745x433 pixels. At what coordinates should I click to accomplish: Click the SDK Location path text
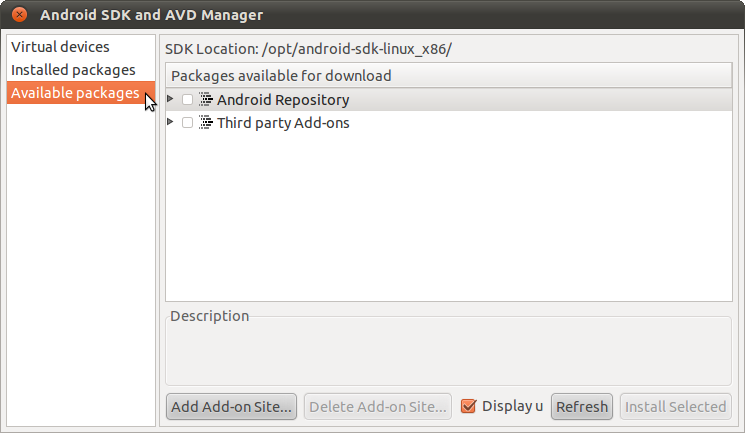pyautogui.click(x=356, y=49)
